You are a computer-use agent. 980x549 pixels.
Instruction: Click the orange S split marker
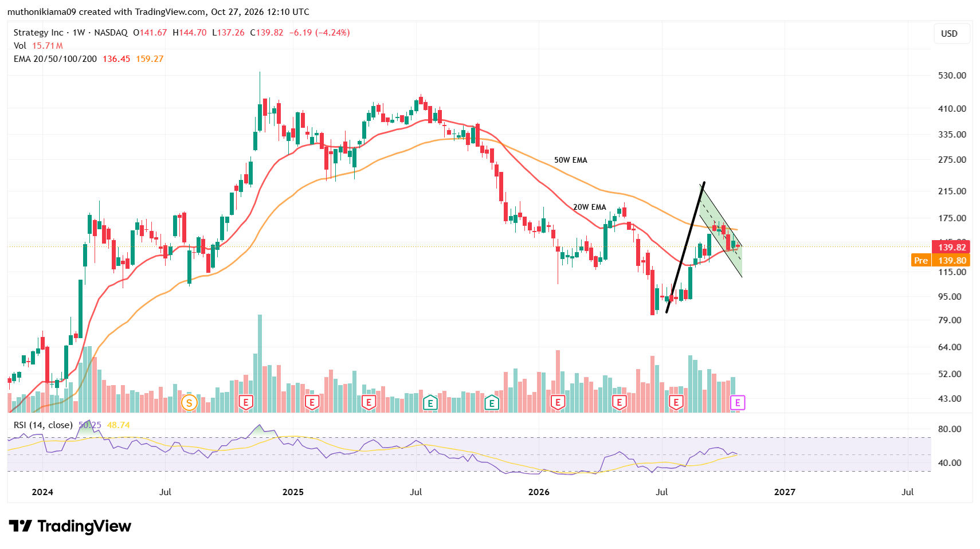point(189,403)
